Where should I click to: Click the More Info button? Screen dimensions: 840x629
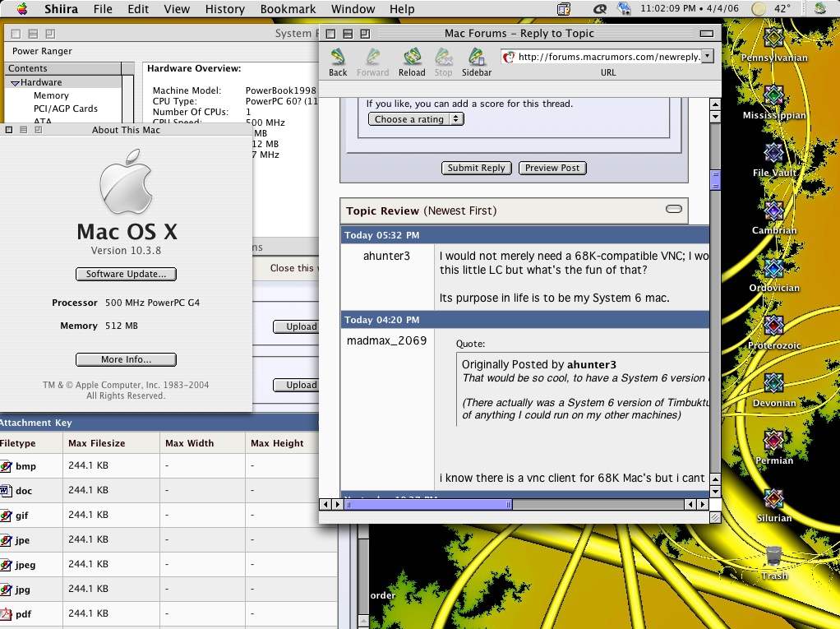(x=126, y=359)
